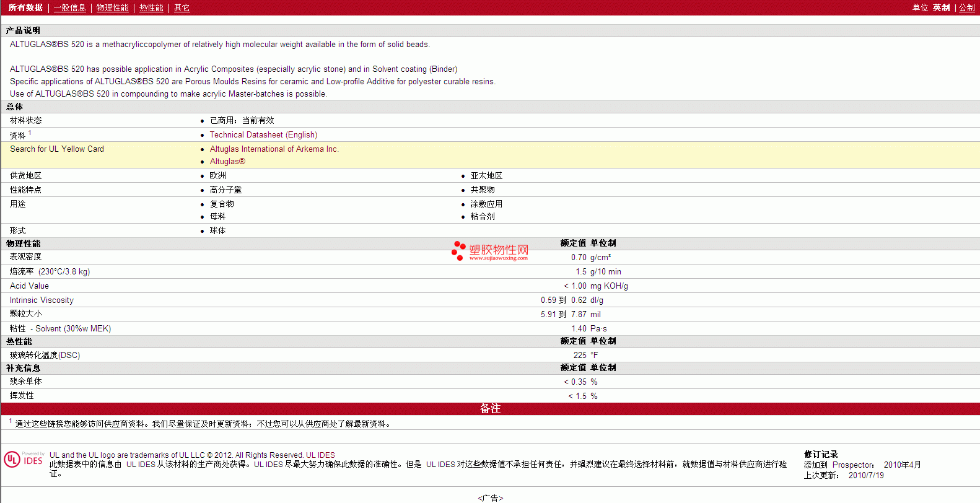Switch units to 英制
This screenshot has height=503, width=980.
[x=941, y=7]
